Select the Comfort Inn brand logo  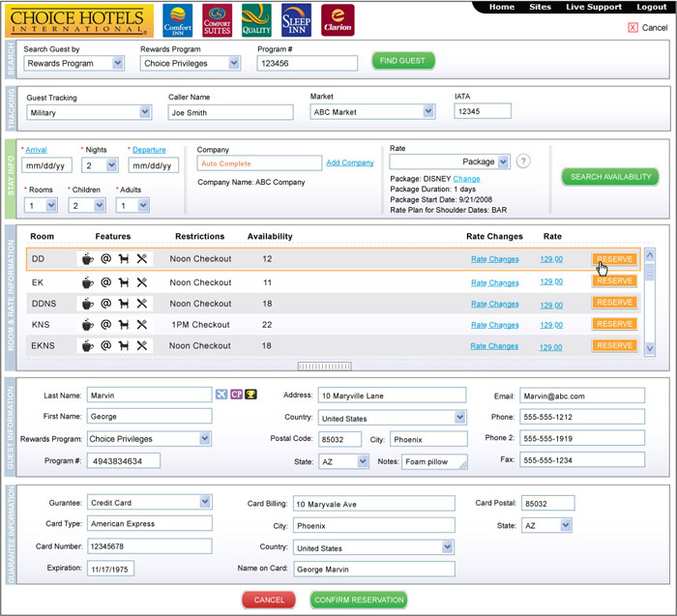(177, 20)
